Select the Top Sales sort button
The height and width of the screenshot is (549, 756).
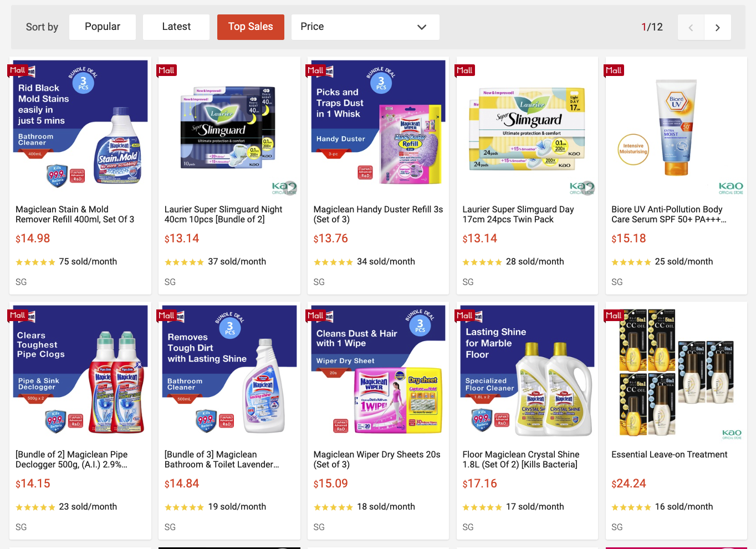pyautogui.click(x=251, y=27)
